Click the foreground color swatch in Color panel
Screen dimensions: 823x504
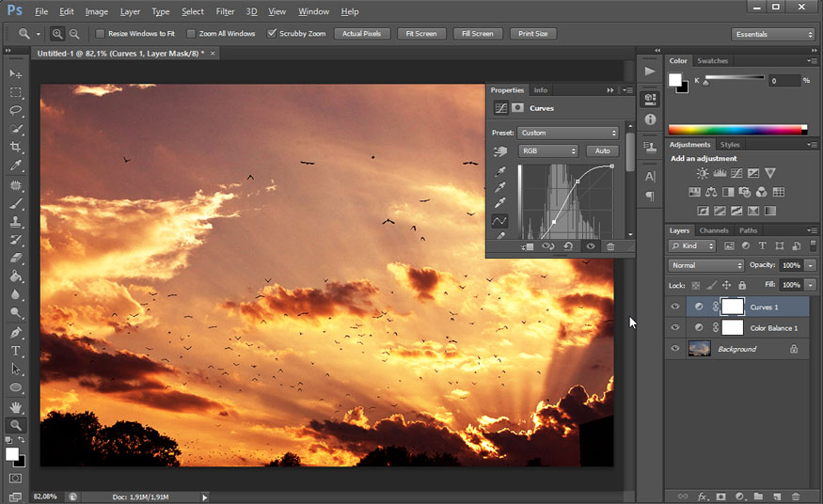(x=675, y=80)
